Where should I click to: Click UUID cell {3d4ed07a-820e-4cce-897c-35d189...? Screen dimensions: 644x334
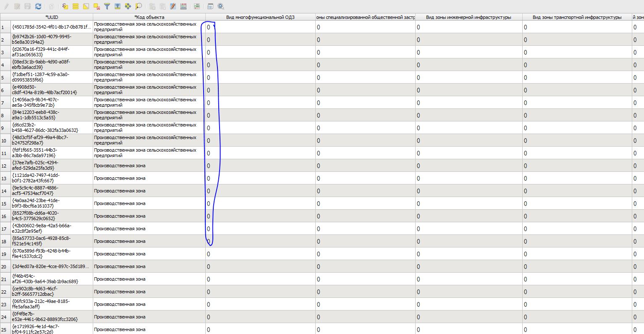point(52,266)
